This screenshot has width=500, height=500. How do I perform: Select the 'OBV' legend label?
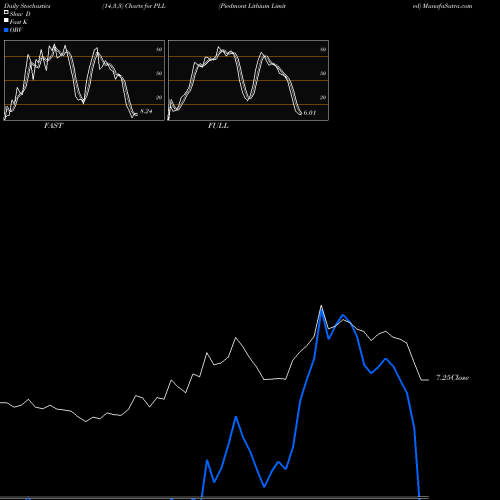pos(16,30)
